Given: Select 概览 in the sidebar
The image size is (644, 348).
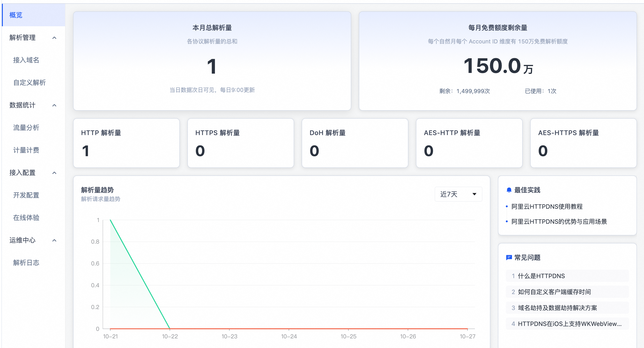Looking at the screenshot, I should coord(16,15).
